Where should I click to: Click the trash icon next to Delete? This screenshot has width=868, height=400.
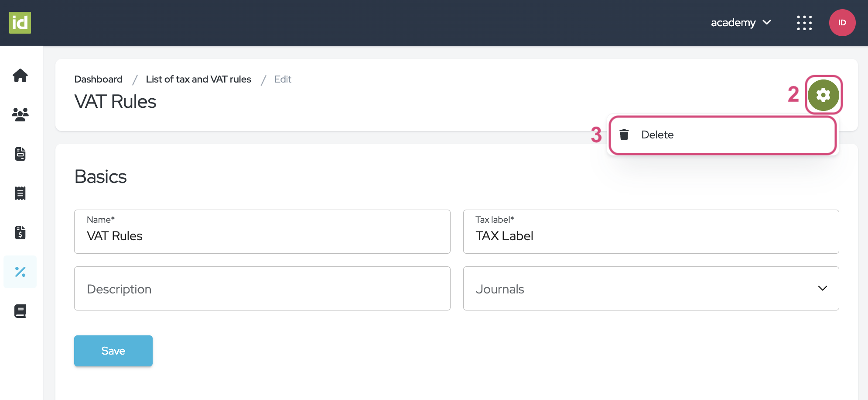(625, 134)
